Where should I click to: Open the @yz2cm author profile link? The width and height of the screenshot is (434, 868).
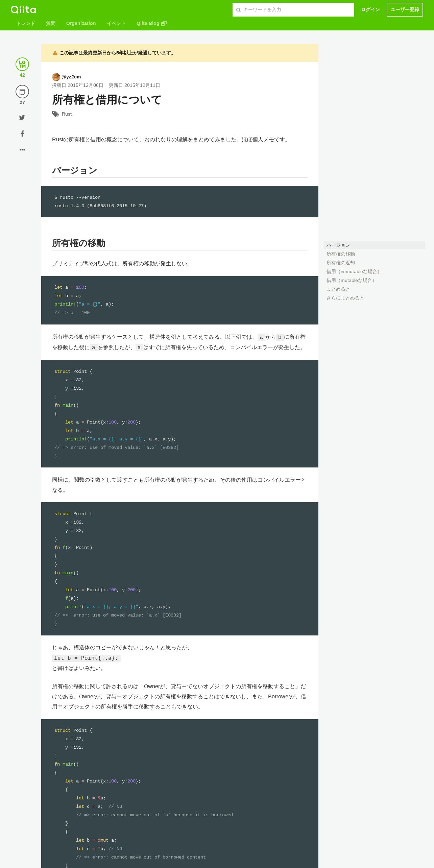tap(71, 77)
